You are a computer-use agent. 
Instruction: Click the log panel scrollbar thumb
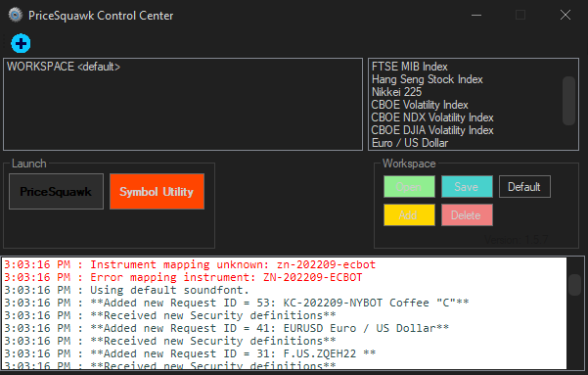click(x=575, y=285)
